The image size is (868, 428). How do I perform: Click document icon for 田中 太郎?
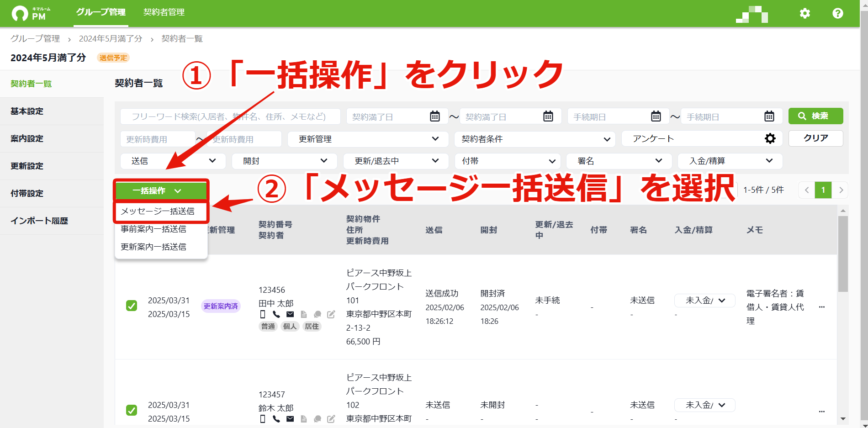[x=304, y=314]
